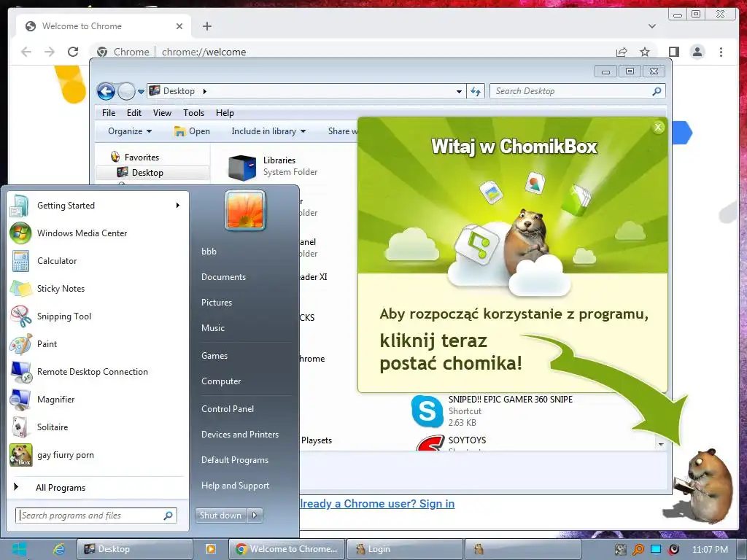Open Explorer recent pages dropdown arrow
The height and width of the screenshot is (560, 747).
point(141,91)
